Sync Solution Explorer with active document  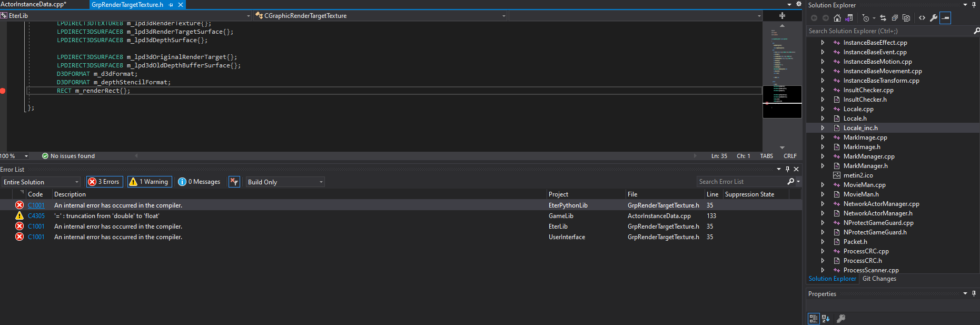coord(883,18)
